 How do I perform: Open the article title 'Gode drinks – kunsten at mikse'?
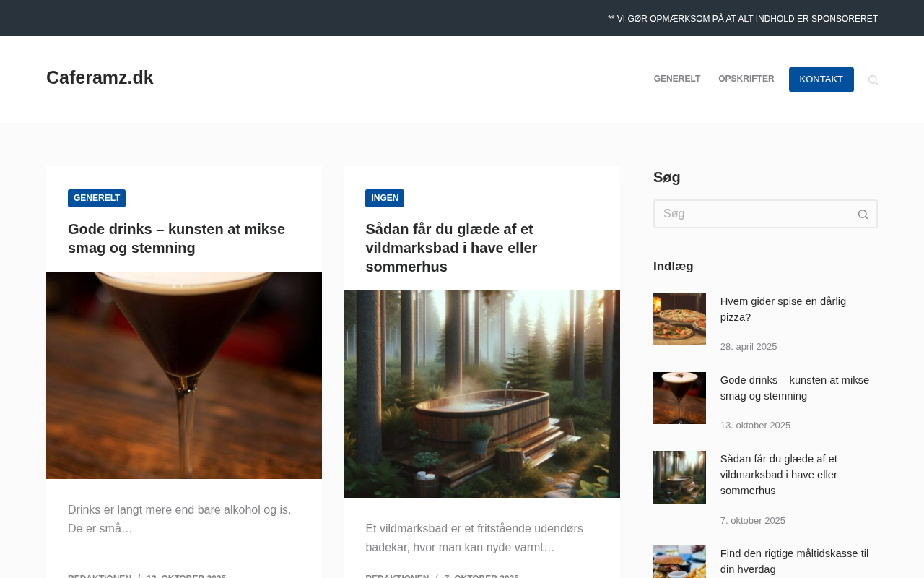(x=177, y=238)
